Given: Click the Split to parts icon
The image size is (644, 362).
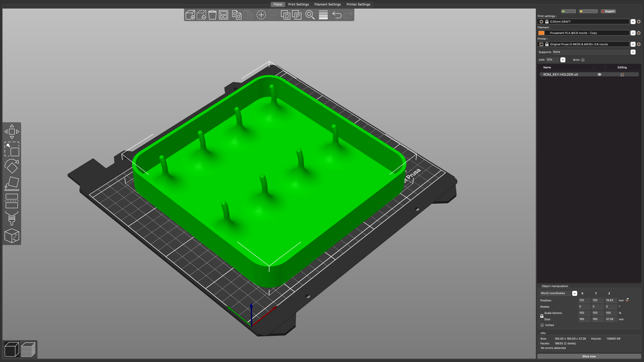Looking at the screenshot, I should click(x=297, y=15).
